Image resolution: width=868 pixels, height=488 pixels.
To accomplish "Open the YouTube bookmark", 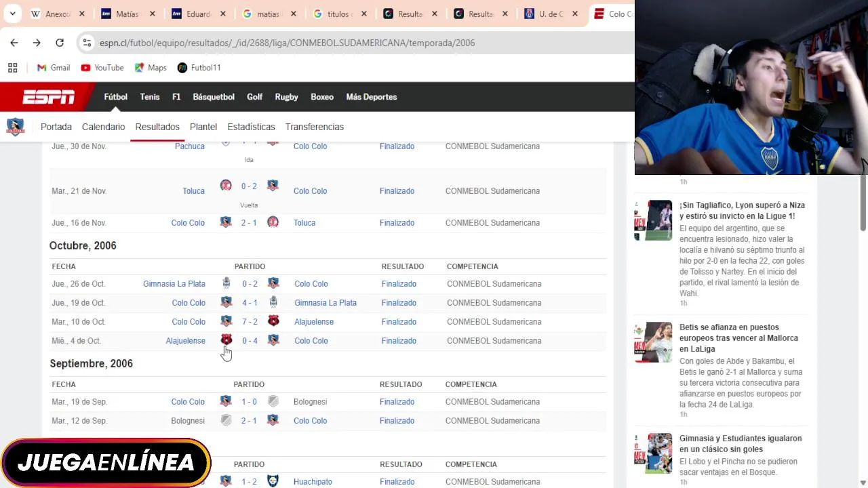I will click(x=102, y=68).
